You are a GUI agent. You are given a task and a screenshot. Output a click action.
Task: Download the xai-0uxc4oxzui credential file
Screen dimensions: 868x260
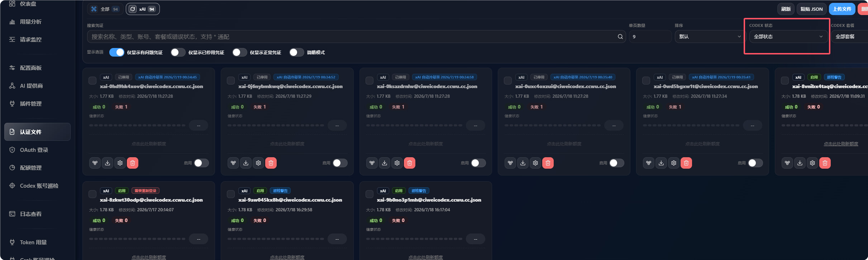click(523, 163)
